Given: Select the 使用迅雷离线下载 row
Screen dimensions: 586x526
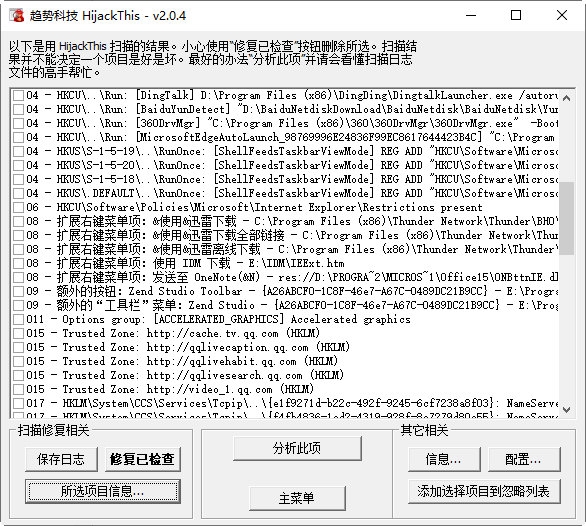Looking at the screenshot, I should (286, 249).
